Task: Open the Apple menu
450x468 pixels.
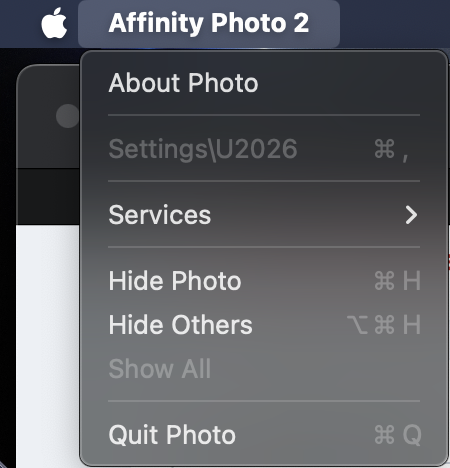Action: [54, 23]
